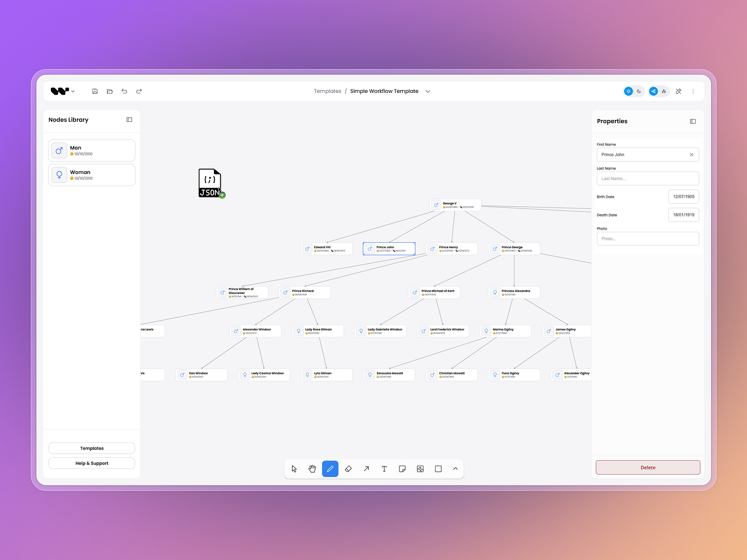
Task: Delete the selected Prince John node
Action: [x=648, y=467]
